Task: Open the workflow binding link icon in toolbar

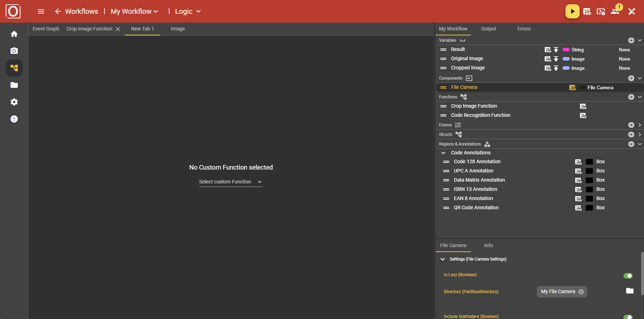Action: (x=587, y=11)
